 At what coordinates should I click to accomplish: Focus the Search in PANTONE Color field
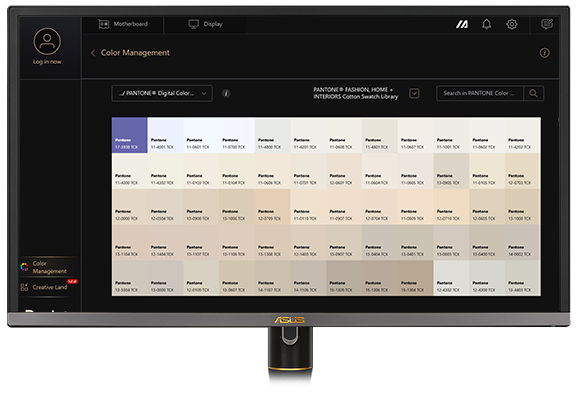480,93
